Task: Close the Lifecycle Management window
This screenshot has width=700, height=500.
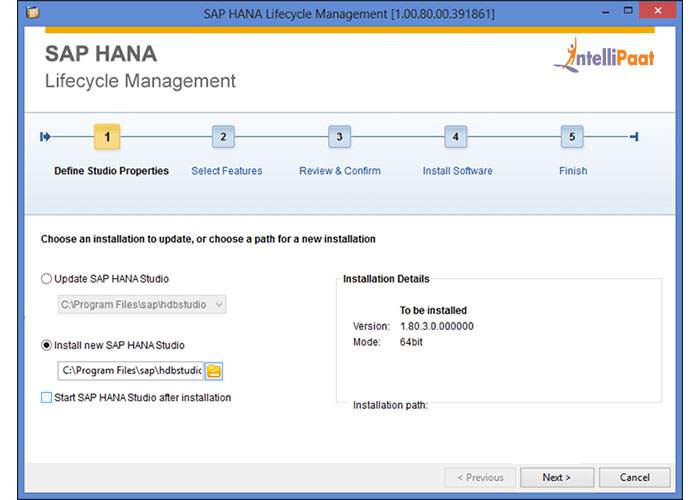Action: (x=657, y=10)
